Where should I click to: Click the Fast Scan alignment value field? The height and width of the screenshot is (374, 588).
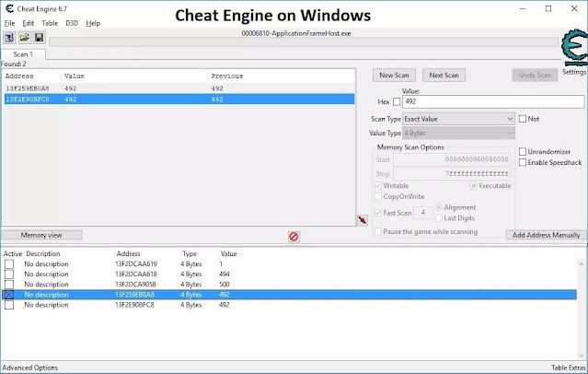tap(423, 213)
